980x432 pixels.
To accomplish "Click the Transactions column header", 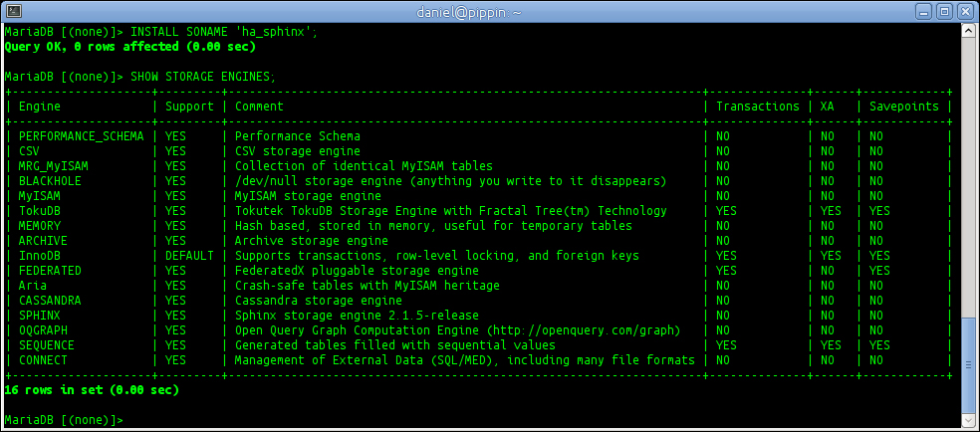I will pyautogui.click(x=758, y=107).
